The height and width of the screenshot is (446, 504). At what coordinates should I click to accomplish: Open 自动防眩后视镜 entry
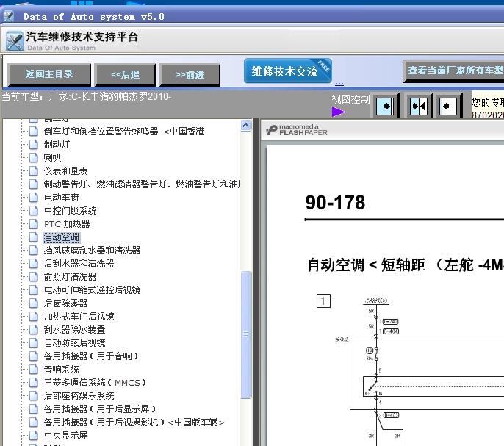pyautogui.click(x=74, y=343)
